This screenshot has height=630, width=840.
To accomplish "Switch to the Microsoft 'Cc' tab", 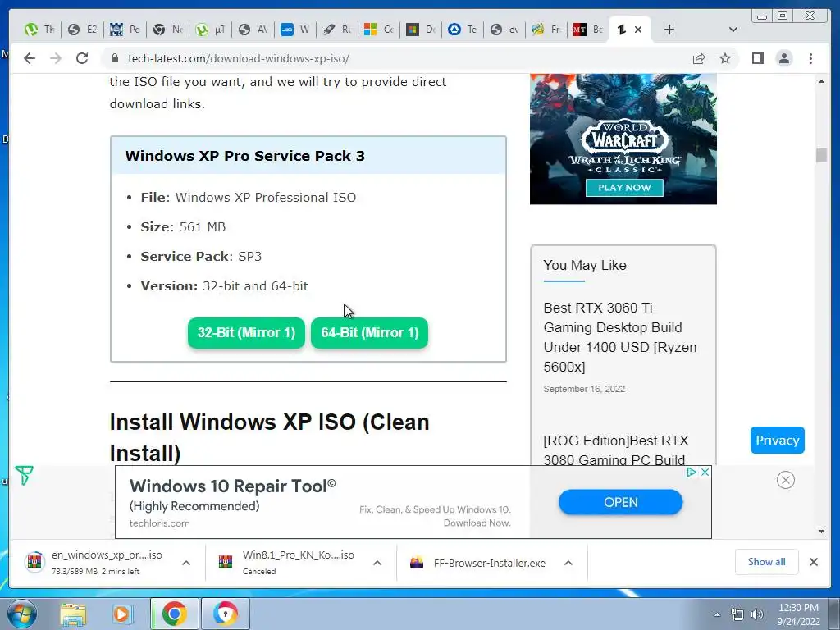I will [379, 30].
